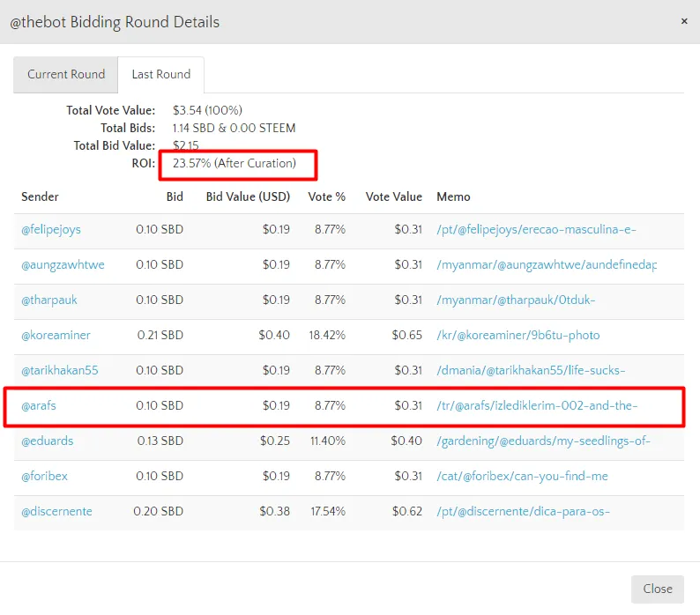700x615 pixels.
Task: Open the @foribex sender link
Action: (45, 476)
